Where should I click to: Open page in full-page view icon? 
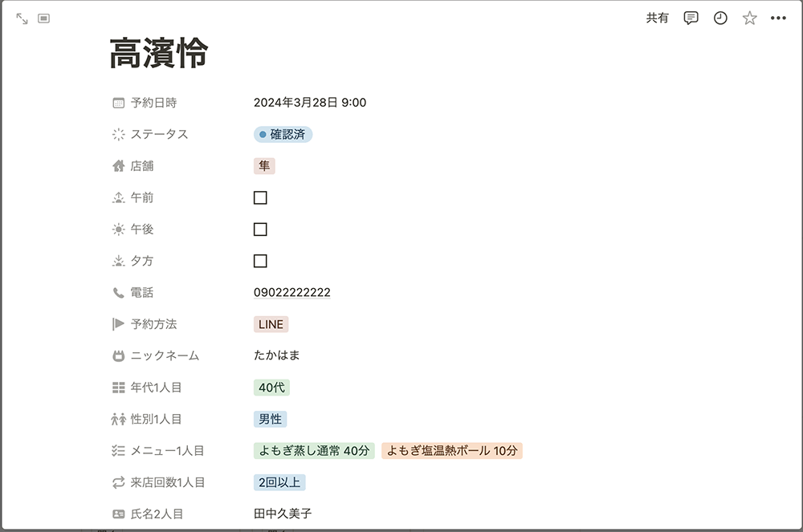coord(22,18)
